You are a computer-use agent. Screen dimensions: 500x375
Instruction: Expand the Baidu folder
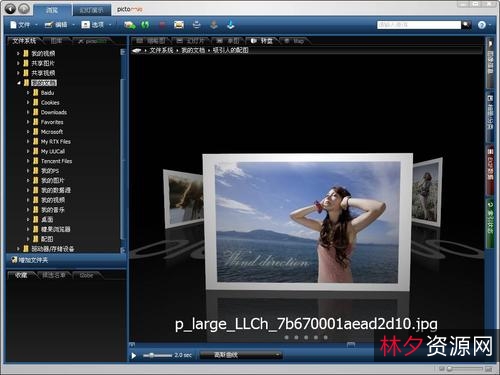point(28,92)
